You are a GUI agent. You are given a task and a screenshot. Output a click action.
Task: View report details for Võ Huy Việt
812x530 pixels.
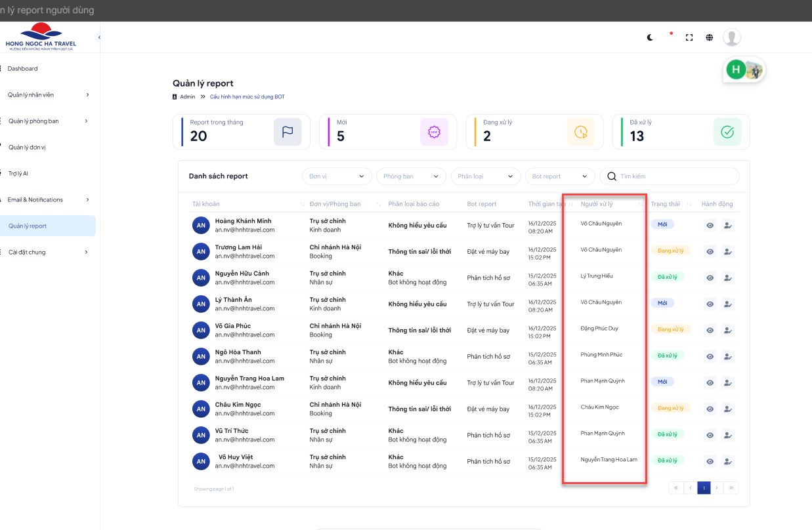pos(710,461)
